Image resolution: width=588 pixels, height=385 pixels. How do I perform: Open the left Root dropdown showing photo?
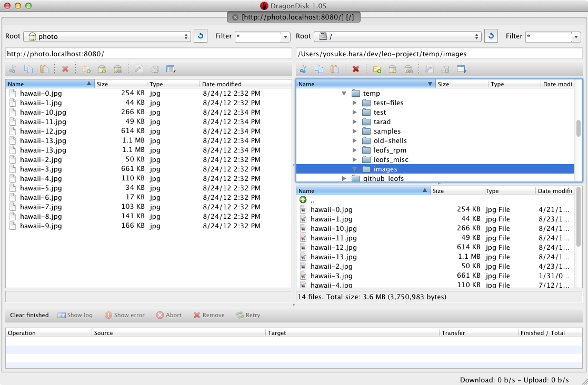pos(107,36)
